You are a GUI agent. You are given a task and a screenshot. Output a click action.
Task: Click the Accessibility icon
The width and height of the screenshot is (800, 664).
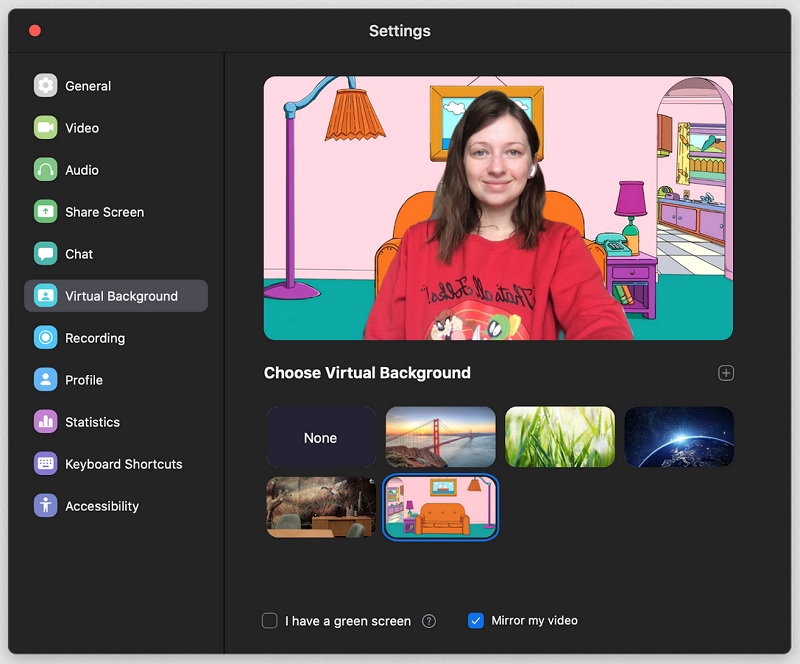pos(46,506)
